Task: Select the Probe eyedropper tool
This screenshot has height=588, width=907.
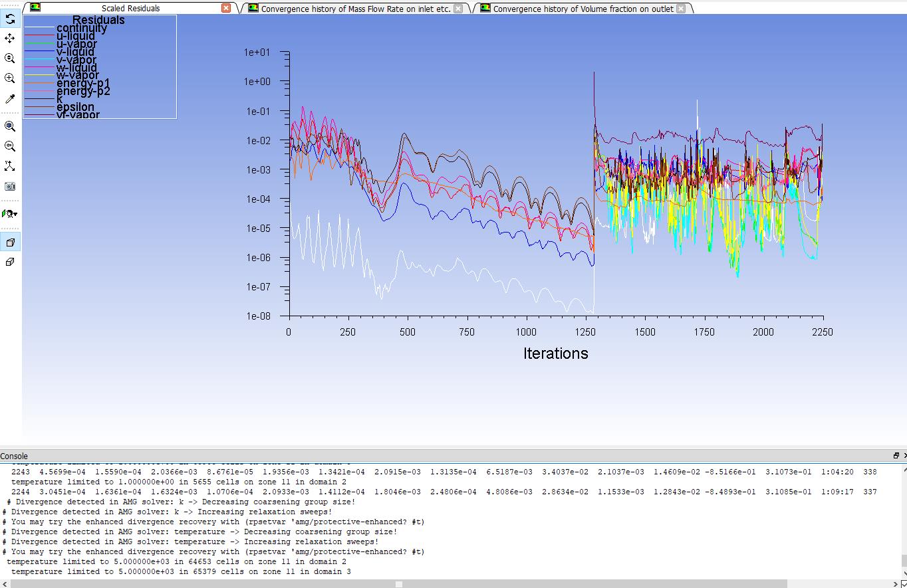Action: point(10,99)
